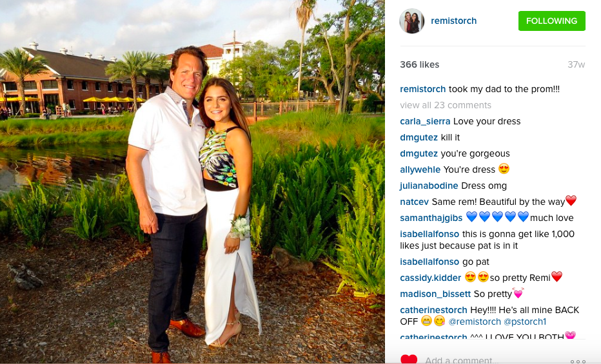
Task: Open madison_bissett's profile
Action: point(435,294)
